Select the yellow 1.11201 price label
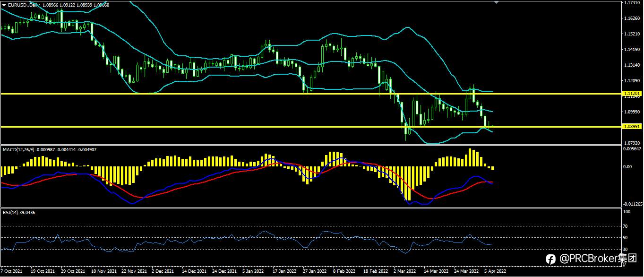This screenshot has height=277, width=644. (x=632, y=94)
